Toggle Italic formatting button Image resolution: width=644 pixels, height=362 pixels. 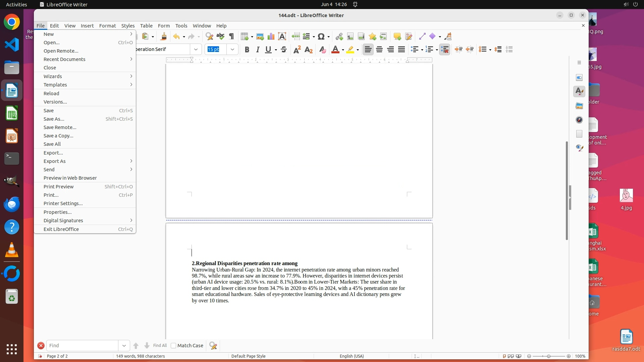coord(258,50)
